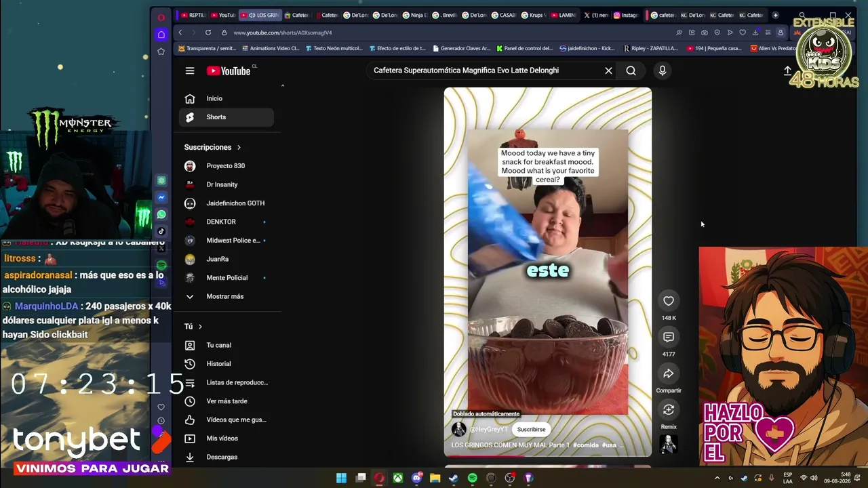Image resolution: width=868 pixels, height=488 pixels.
Task: Open Listas de reproducción
Action: (x=226, y=382)
